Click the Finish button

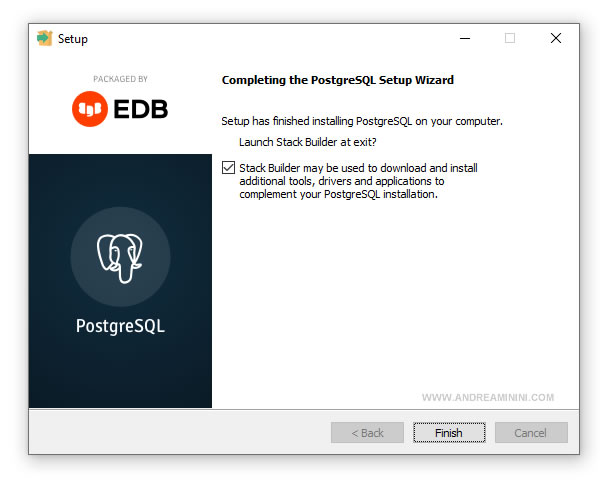[x=449, y=433]
